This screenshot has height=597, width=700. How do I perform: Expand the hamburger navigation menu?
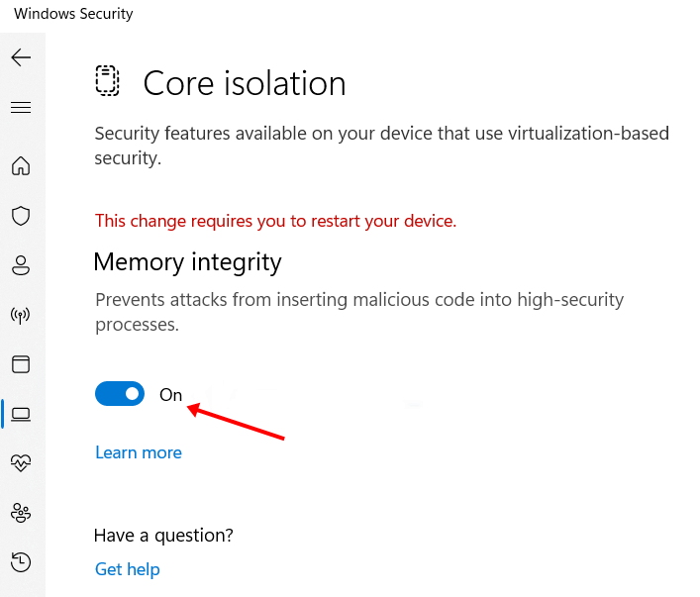click(21, 107)
